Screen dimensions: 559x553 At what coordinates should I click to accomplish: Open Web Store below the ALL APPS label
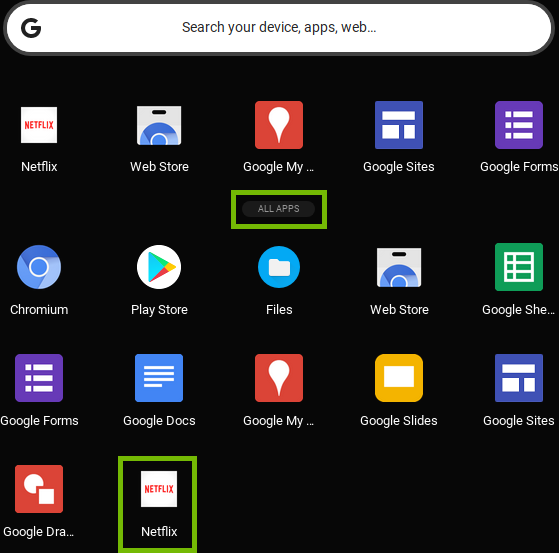[399, 267]
